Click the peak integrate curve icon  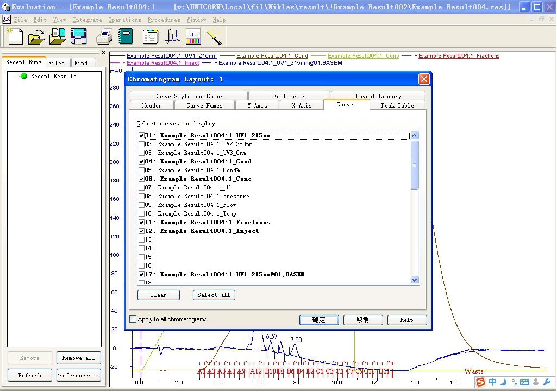pos(172,36)
